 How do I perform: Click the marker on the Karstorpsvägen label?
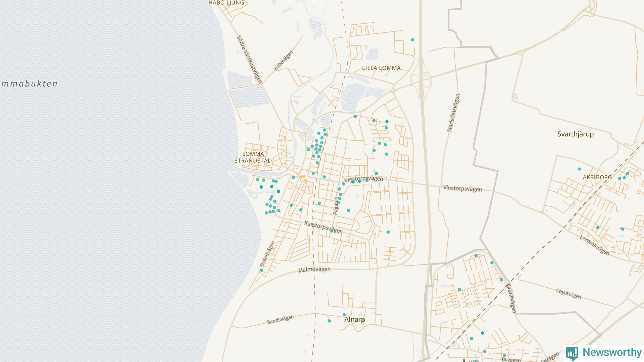331,231
